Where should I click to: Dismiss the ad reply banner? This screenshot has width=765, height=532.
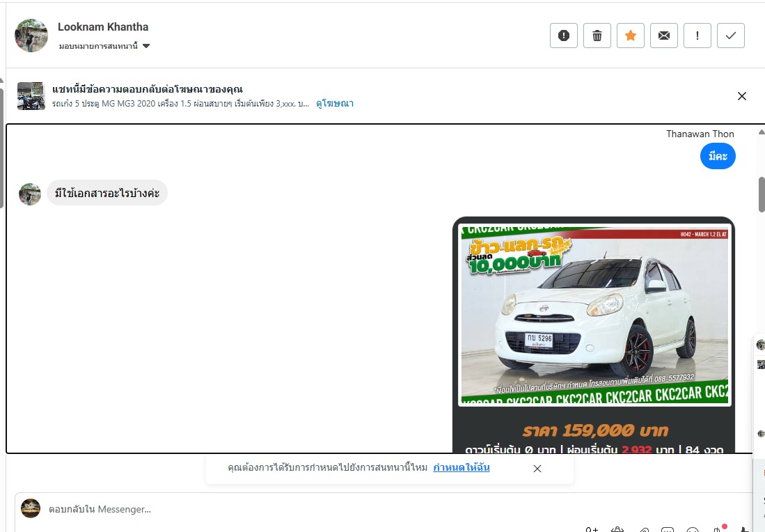742,96
